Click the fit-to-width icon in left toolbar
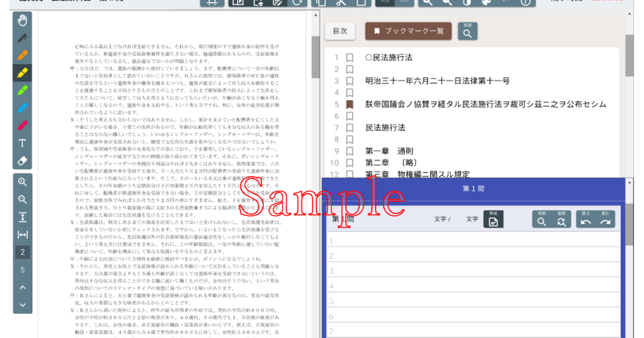This screenshot has height=338, width=644. click(23, 234)
